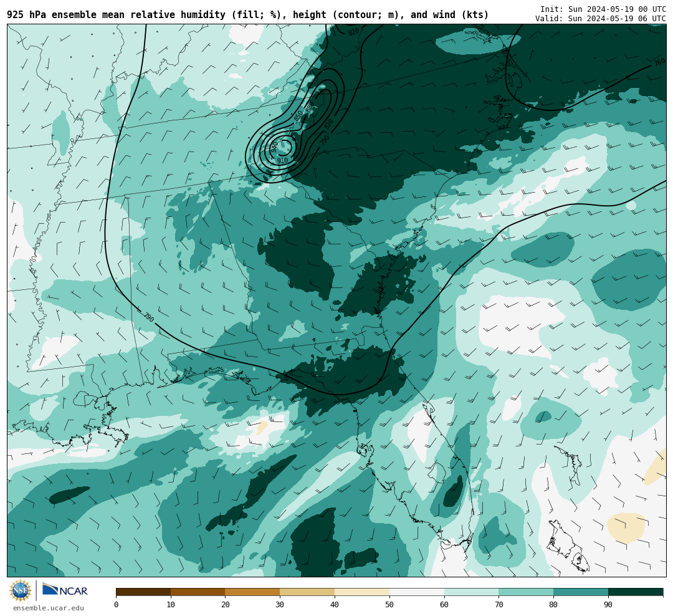The height and width of the screenshot is (616, 673).
Task: Click the 40-50 pale beige colorbar swatch
Action: click(362, 592)
